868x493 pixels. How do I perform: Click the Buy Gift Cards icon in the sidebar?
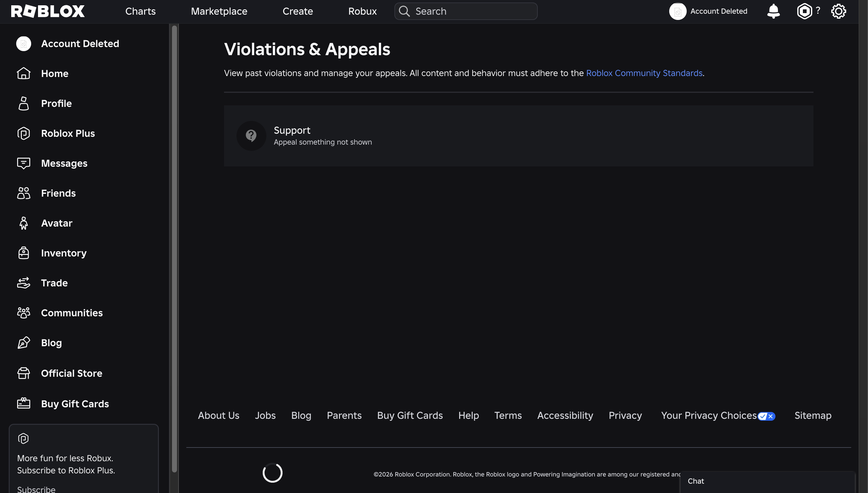pyautogui.click(x=24, y=404)
